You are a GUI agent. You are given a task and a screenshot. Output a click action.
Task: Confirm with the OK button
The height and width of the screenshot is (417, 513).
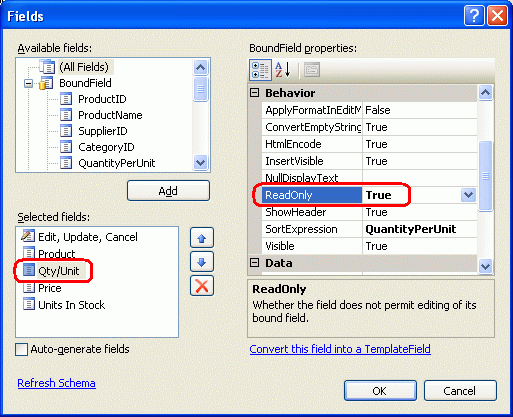tap(380, 391)
